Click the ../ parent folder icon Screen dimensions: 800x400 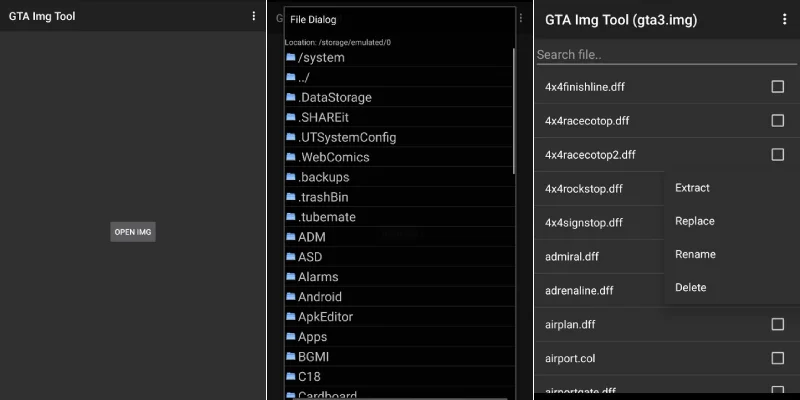point(291,77)
